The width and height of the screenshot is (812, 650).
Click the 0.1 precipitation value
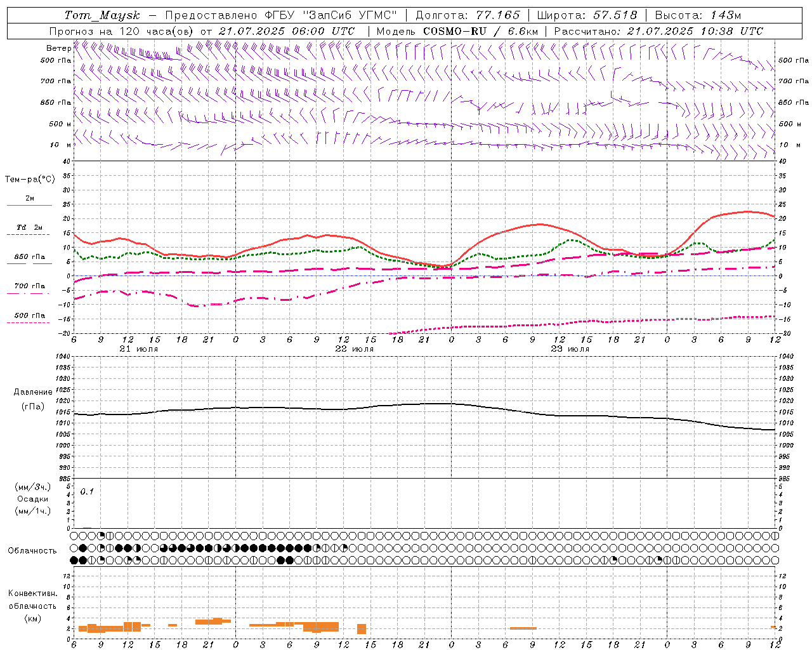[87, 492]
